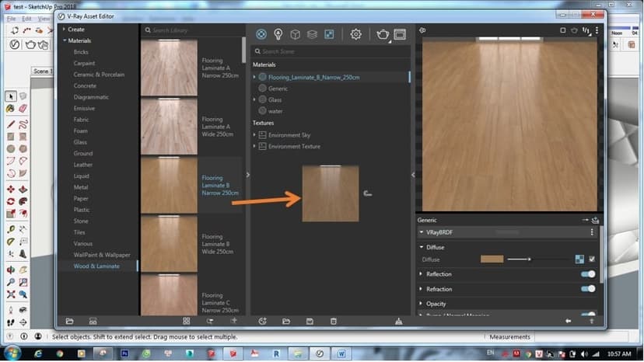644x362 pixels.
Task: Open Photoshop from the taskbar
Action: click(x=124, y=353)
